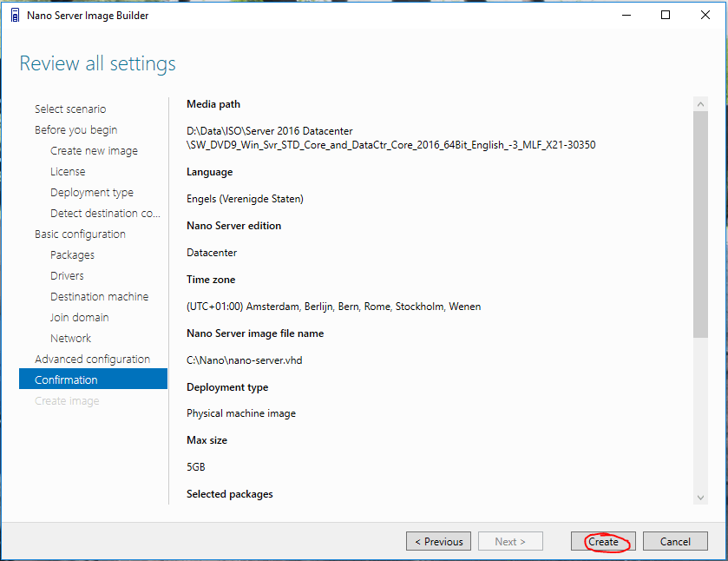Image resolution: width=728 pixels, height=561 pixels.
Task: Click the greyed Create image step
Action: (x=67, y=401)
